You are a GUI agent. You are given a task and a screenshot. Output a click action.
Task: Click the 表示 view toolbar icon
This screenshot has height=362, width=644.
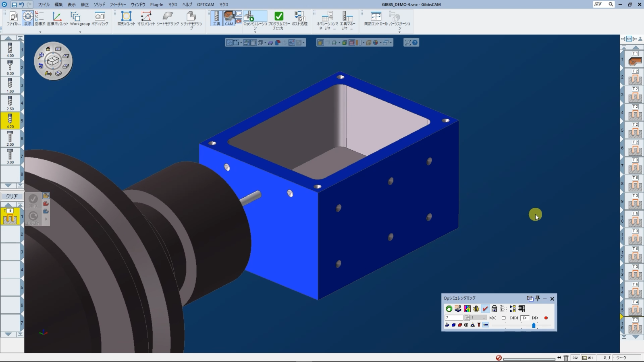tap(27, 19)
